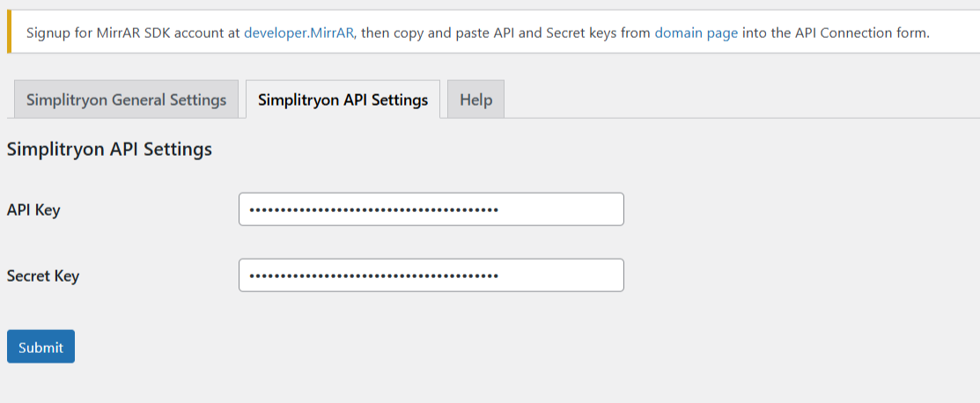The height and width of the screenshot is (403, 980).
Task: Switch to Simplitryon General Settings tab
Action: pos(126,99)
